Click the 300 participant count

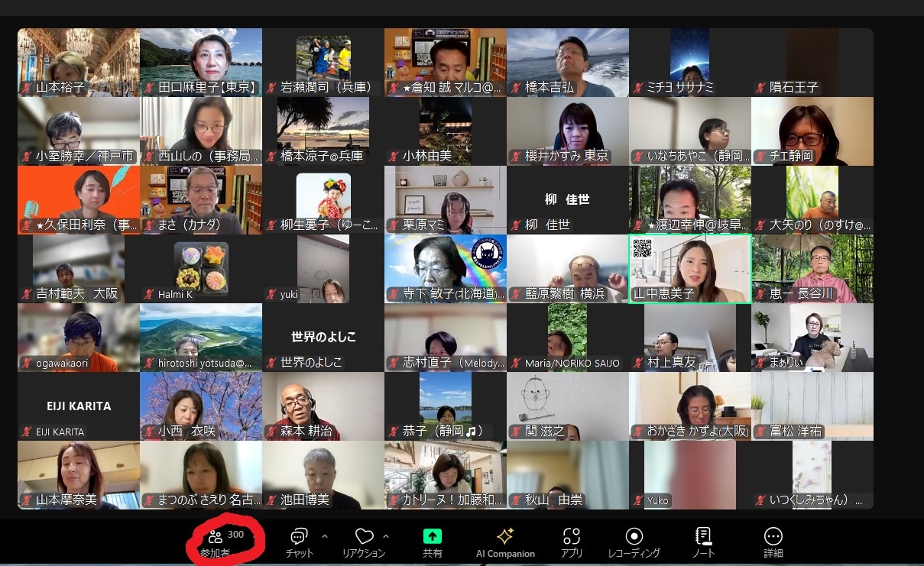pos(235,535)
